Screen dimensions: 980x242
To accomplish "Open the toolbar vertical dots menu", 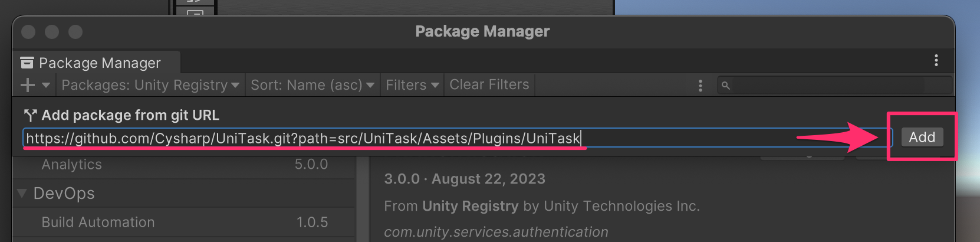I will point(700,86).
